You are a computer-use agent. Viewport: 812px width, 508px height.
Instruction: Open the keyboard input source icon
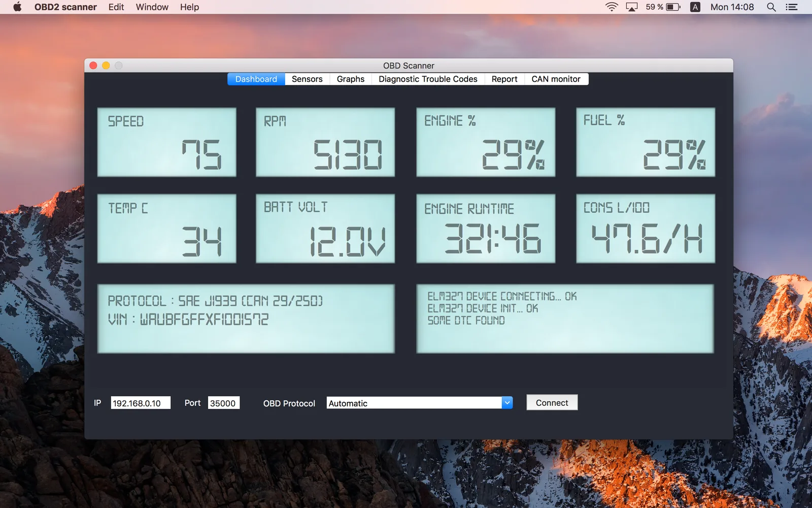tap(695, 7)
